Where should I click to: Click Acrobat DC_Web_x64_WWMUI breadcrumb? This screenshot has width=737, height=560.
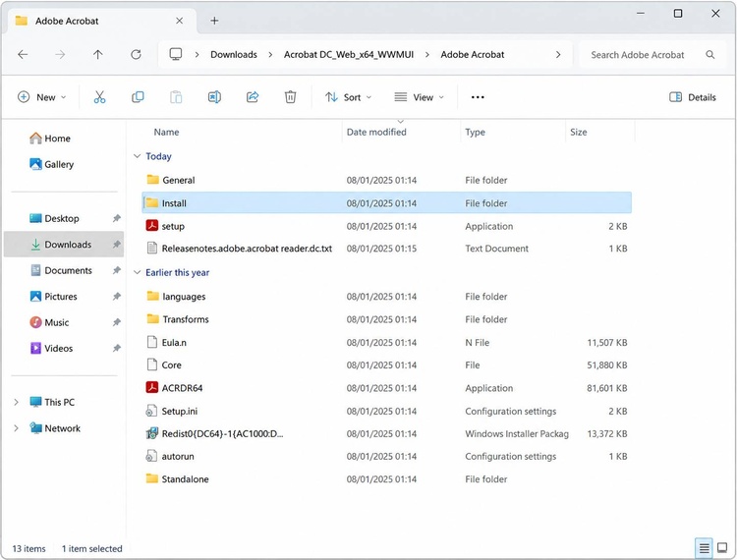[349, 54]
